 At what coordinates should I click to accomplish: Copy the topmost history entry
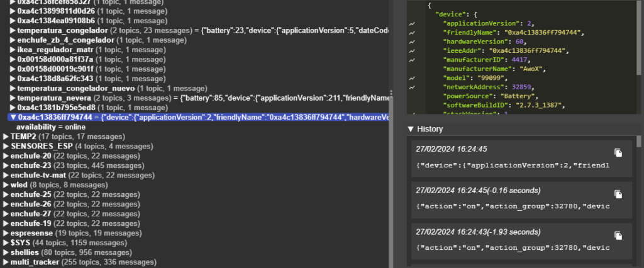[618, 153]
